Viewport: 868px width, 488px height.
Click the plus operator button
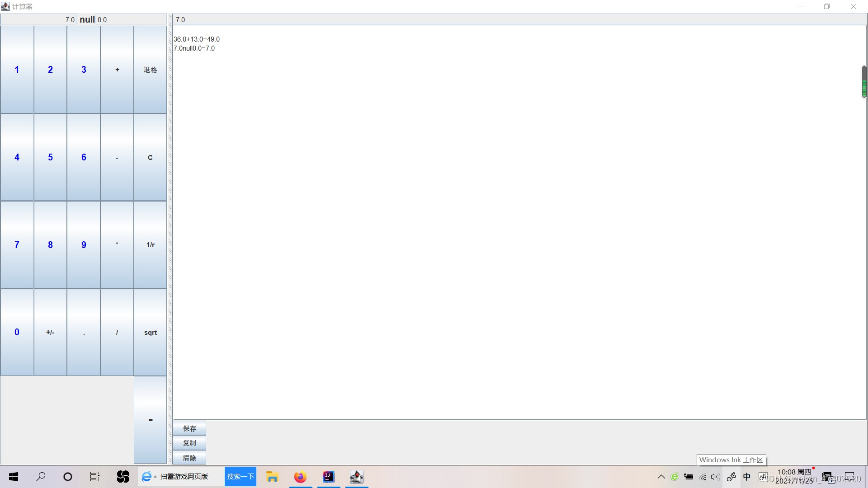(x=117, y=70)
